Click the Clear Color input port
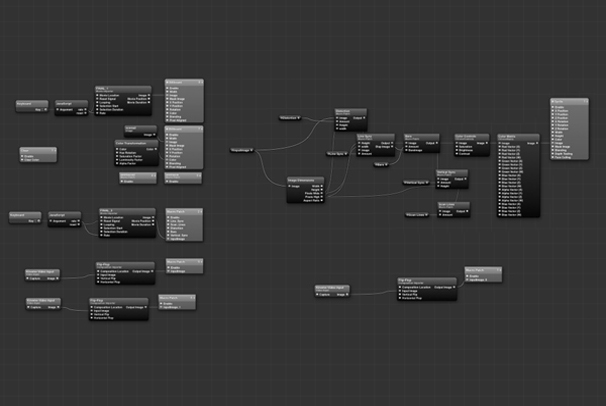 [22, 160]
